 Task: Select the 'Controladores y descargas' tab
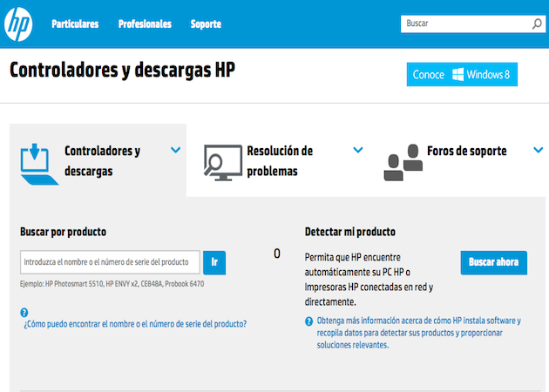click(98, 160)
